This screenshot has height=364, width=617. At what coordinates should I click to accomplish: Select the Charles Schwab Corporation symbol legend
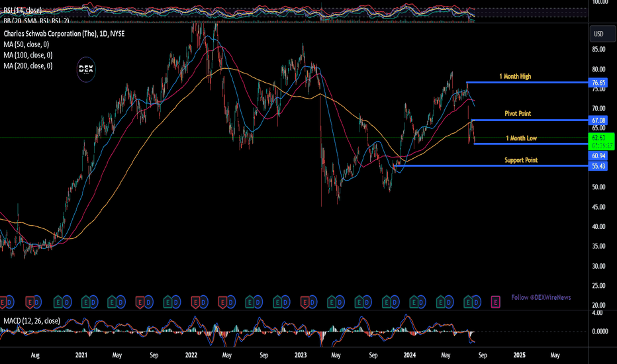click(x=64, y=34)
